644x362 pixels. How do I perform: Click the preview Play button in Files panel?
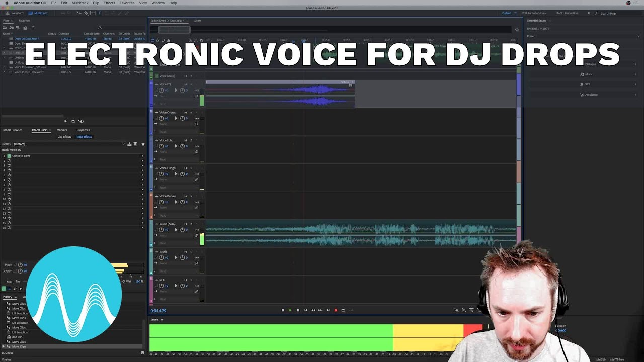[65, 121]
